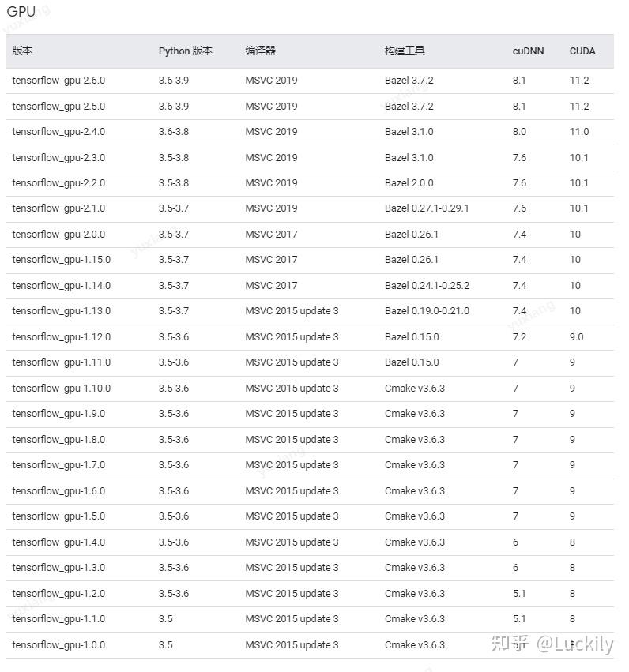Click Python 3.6-3.9 in the tensorflow_gpu-2.6.0 row
The height and width of the screenshot is (672, 629).
174,81
